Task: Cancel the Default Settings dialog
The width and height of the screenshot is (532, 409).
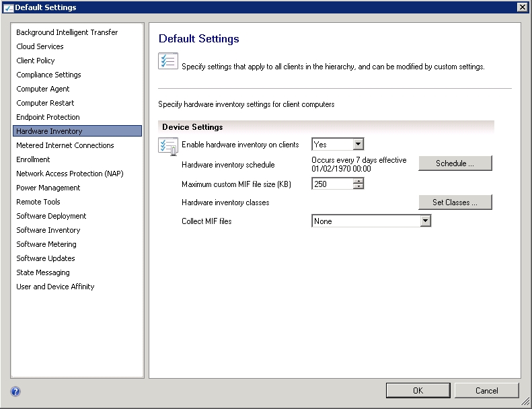Action: 486,390
